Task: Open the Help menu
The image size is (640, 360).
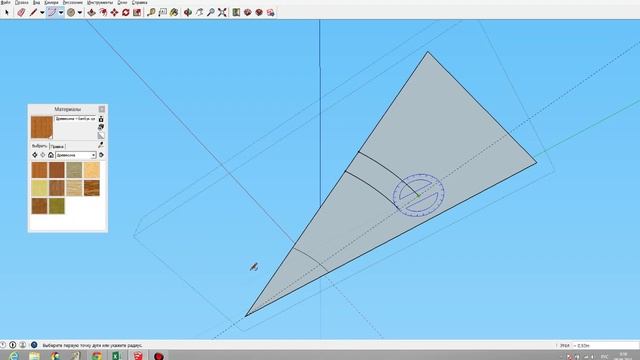Action: coord(140,2)
